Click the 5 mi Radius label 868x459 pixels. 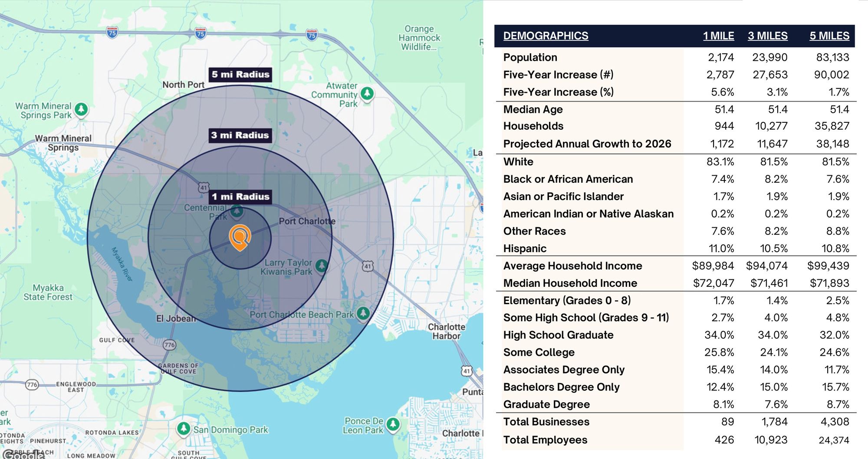click(x=240, y=74)
